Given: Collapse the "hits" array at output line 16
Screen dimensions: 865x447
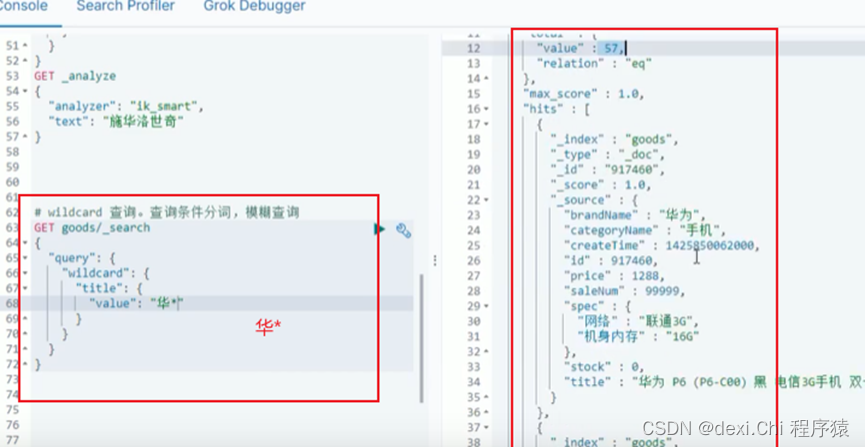Looking at the screenshot, I should [487, 109].
